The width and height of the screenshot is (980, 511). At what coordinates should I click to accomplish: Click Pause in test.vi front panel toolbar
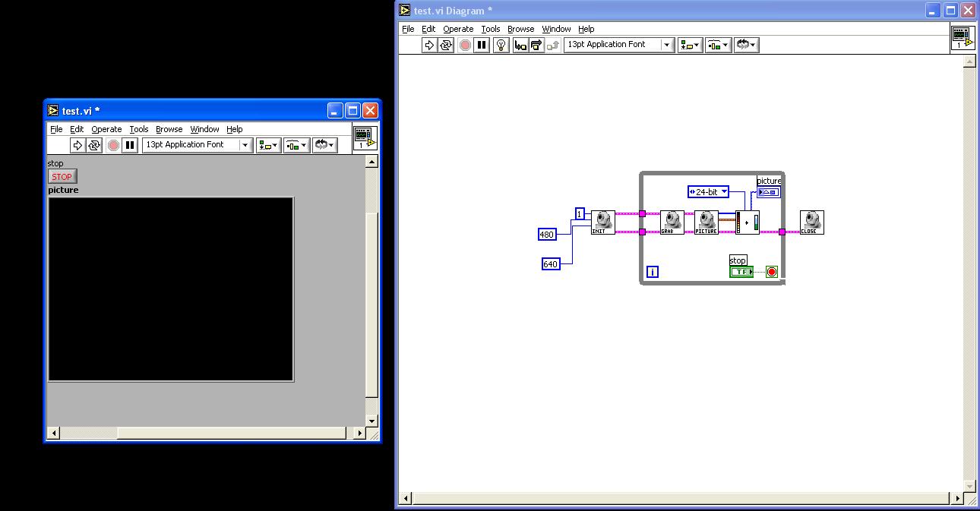coord(130,145)
